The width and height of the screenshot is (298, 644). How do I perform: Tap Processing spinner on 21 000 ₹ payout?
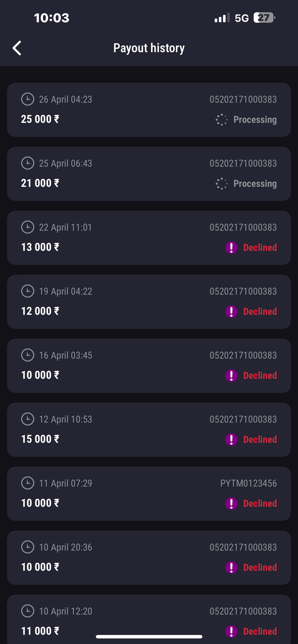coord(221,184)
